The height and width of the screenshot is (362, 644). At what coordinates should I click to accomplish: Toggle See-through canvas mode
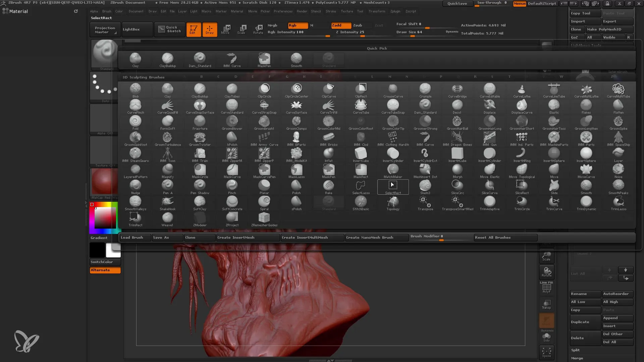click(x=492, y=3)
